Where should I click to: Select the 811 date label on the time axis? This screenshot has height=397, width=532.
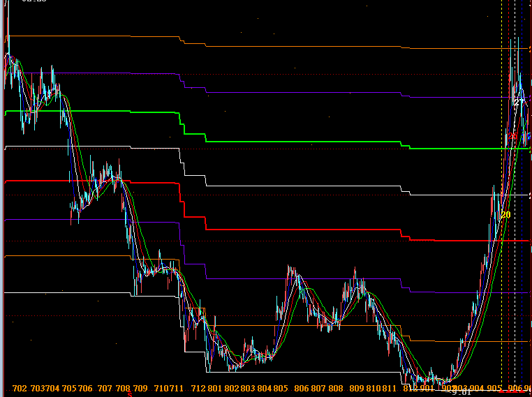(x=390, y=388)
